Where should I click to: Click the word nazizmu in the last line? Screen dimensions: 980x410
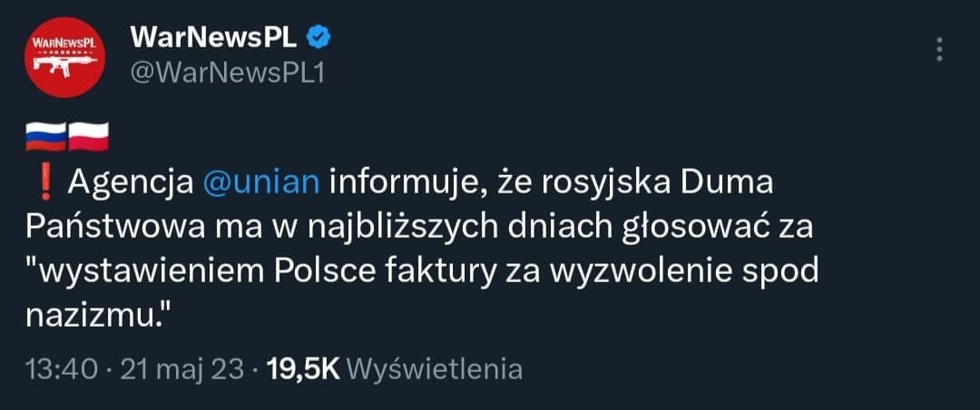[x=100, y=313]
